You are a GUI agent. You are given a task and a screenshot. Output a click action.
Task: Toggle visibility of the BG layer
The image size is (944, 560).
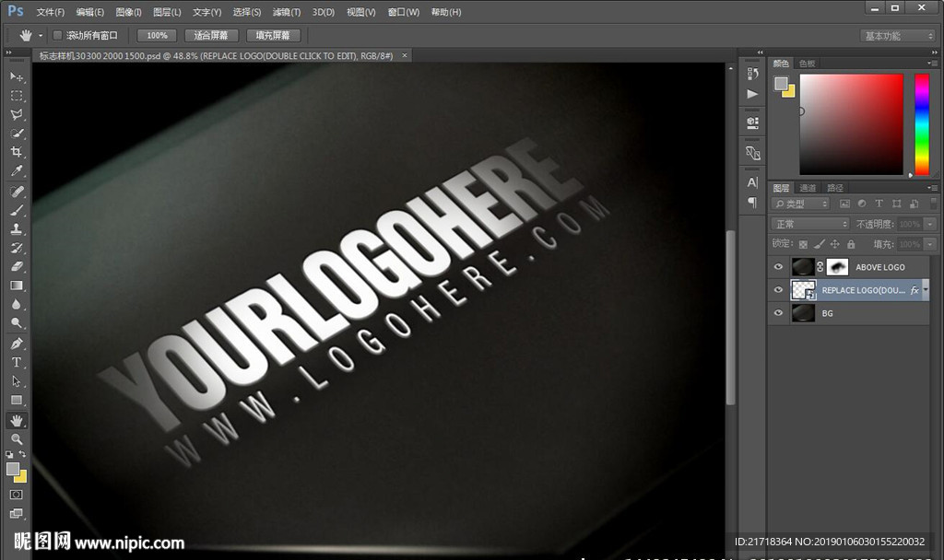[x=779, y=313]
